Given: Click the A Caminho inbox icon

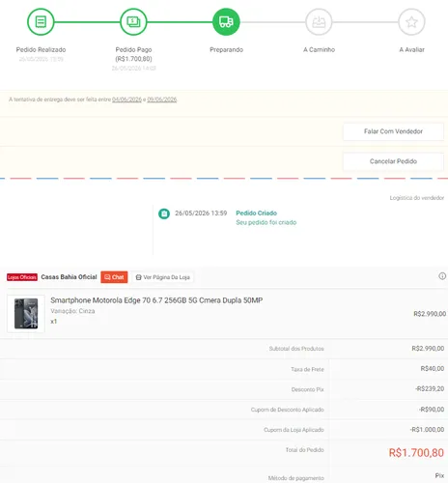Looking at the screenshot, I should point(319,22).
